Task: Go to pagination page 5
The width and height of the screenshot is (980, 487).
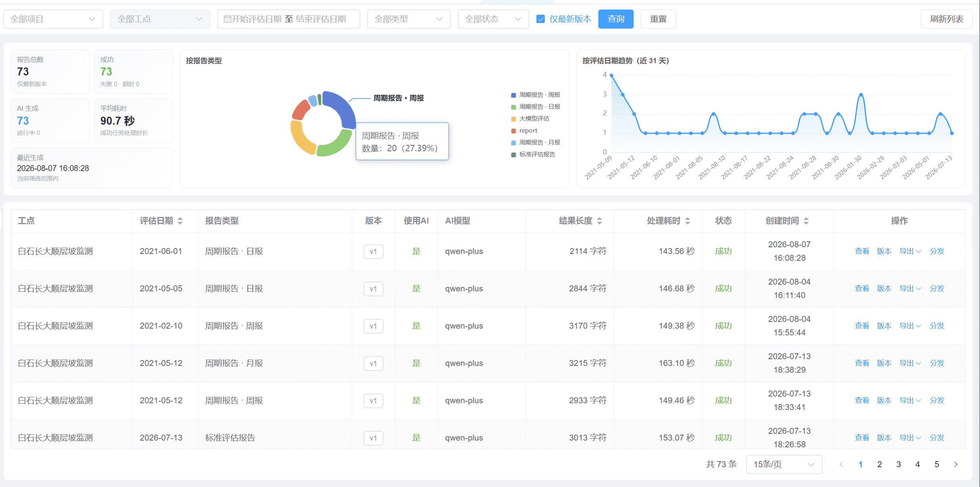Action: tap(936, 464)
